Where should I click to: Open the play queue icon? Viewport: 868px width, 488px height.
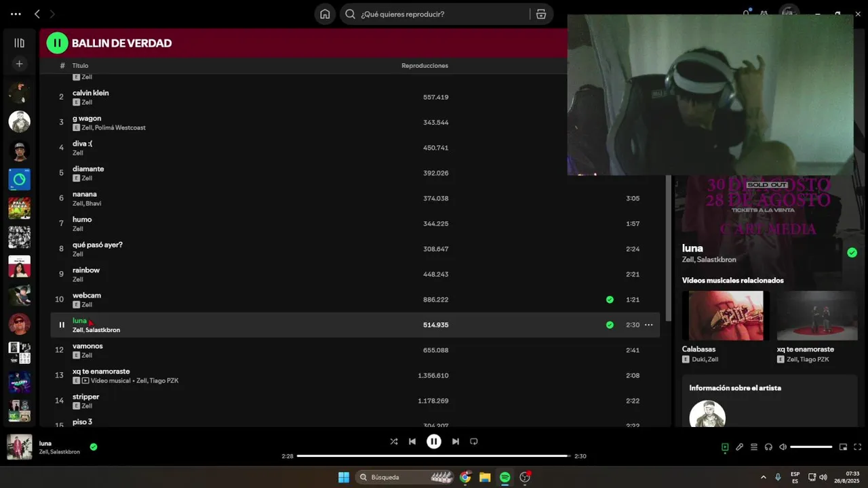(x=754, y=447)
